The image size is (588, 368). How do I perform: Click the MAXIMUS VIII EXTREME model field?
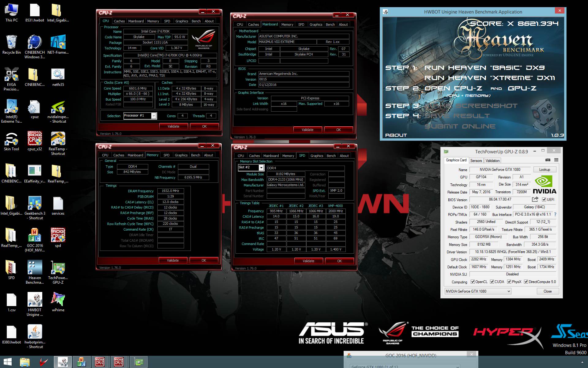coord(287,42)
